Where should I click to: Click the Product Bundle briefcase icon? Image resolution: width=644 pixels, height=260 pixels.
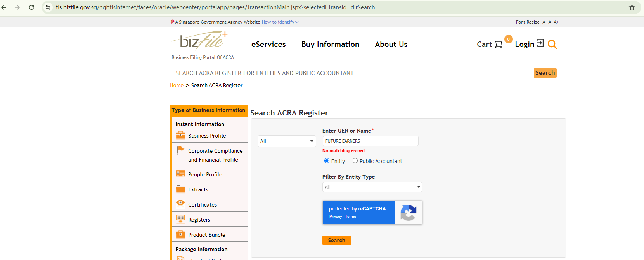pos(180,234)
